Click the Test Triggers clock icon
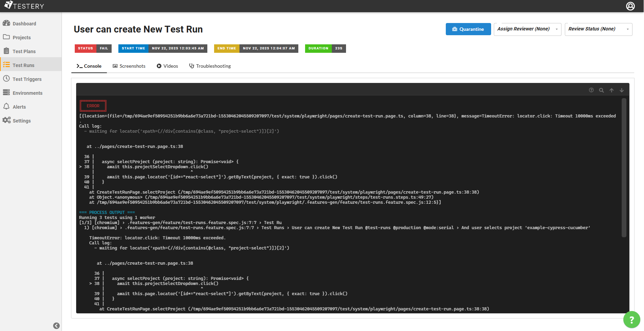 (7, 79)
